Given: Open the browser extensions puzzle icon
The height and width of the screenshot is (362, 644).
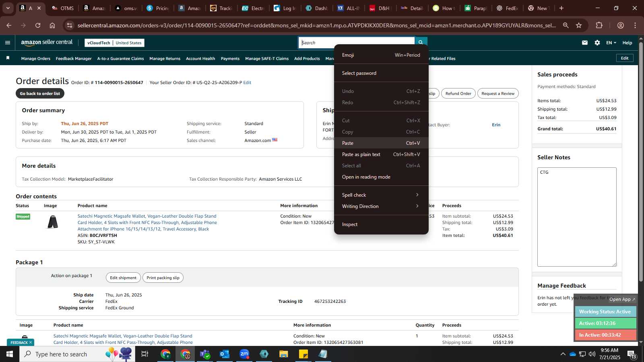Looking at the screenshot, I should pos(599,25).
